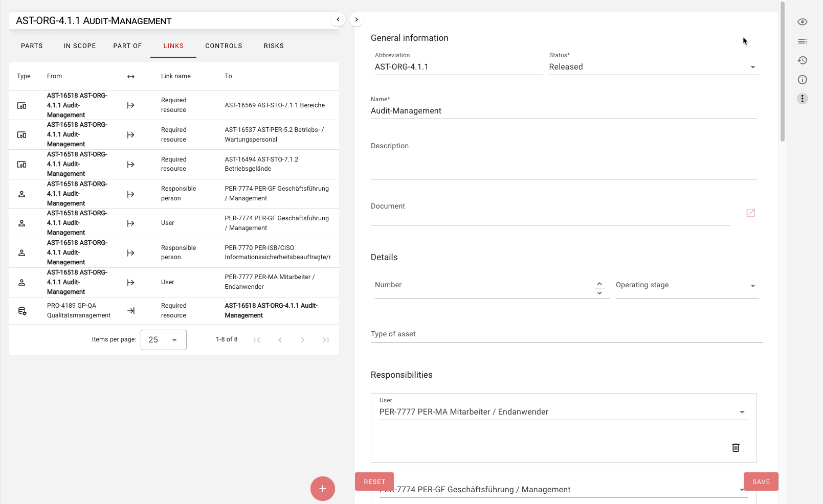Viewport: 823px width, 504px height.
Task: Click the Document input field
Action: tap(550, 214)
